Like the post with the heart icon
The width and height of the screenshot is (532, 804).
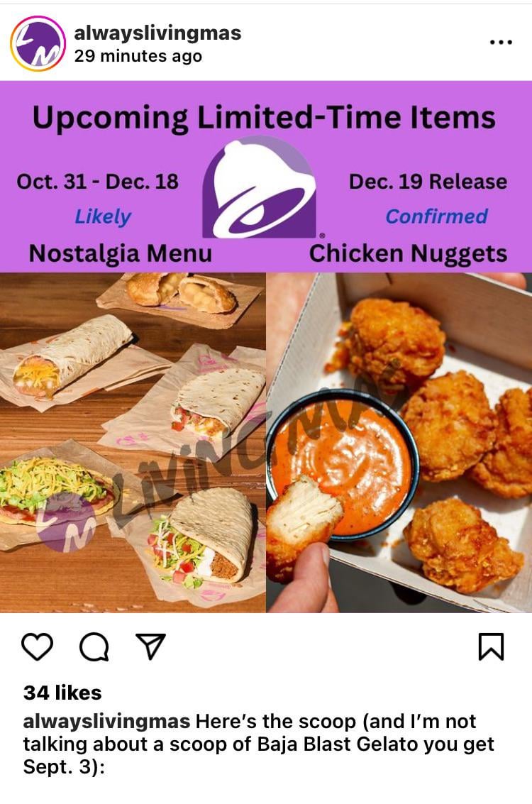(38, 646)
